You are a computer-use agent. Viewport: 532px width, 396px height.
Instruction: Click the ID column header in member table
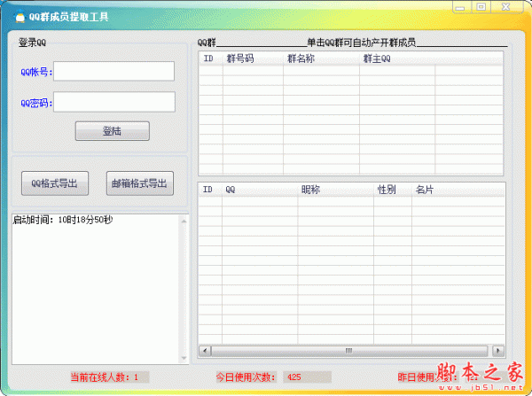pos(210,190)
